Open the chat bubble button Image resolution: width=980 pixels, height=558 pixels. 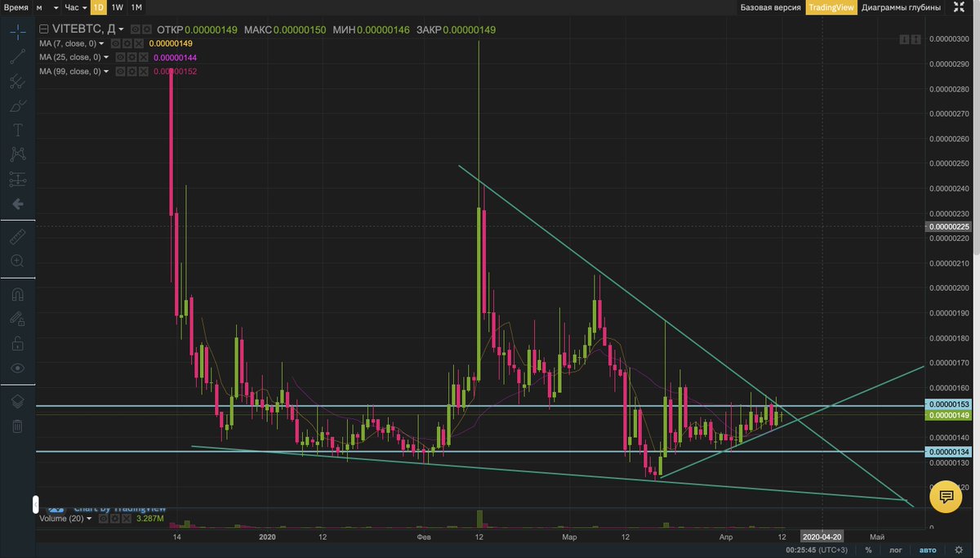coord(946,497)
